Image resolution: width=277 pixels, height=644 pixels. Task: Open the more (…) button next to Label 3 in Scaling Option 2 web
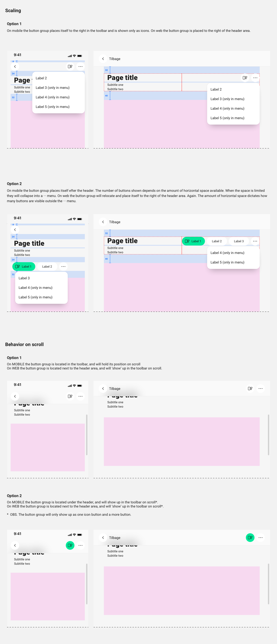(255, 241)
